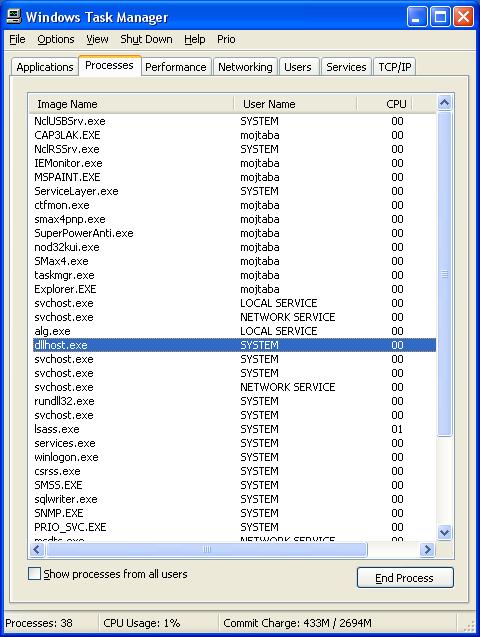Screen dimensions: 480x637
Task: Check Show processes from all users
Action: point(35,574)
